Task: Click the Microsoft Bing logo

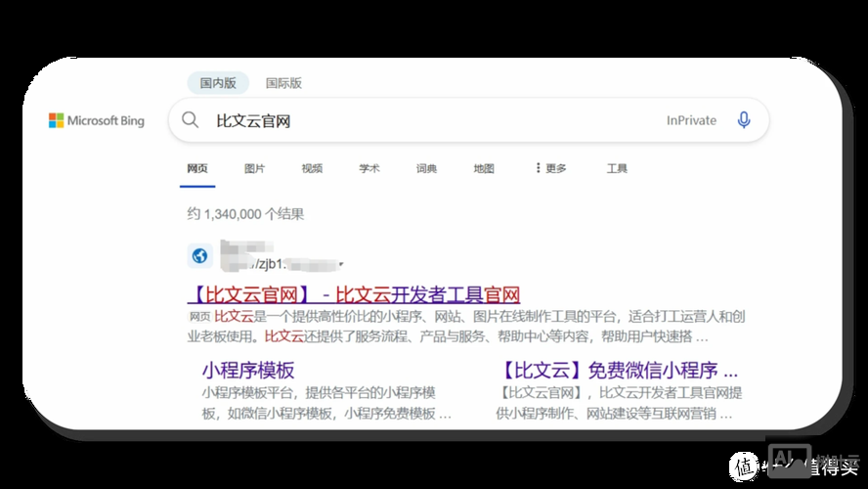Action: (97, 120)
